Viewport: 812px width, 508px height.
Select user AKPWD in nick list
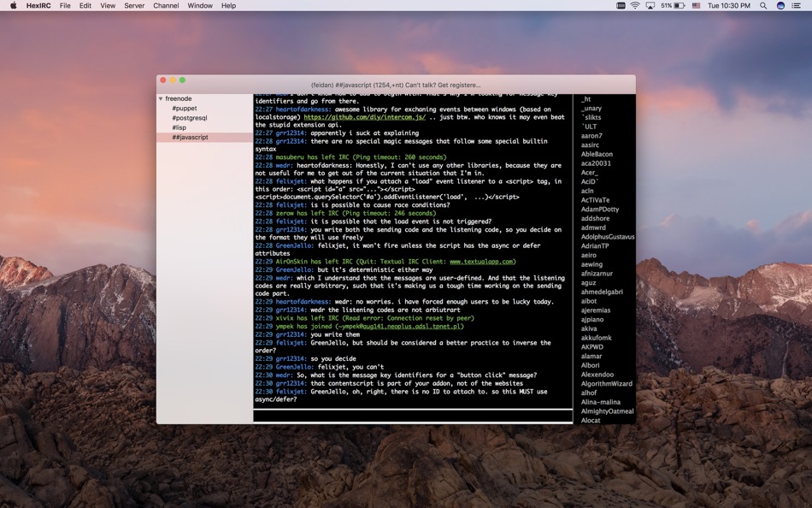point(592,346)
